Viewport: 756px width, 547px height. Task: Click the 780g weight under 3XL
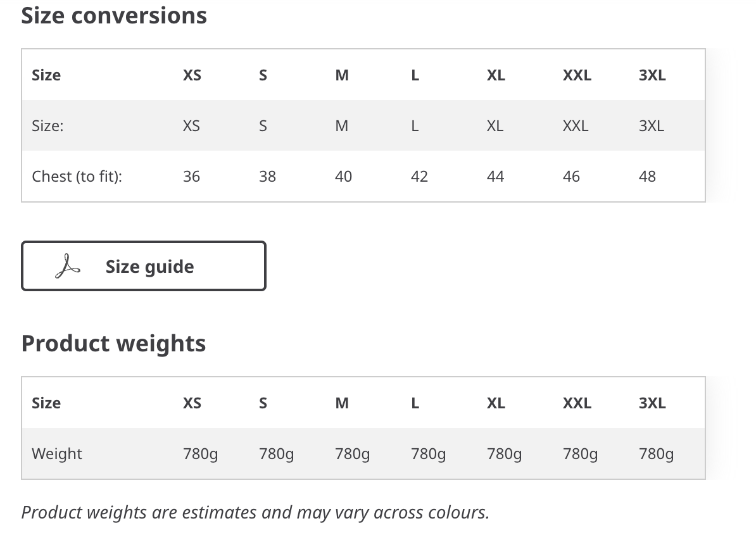pos(656,454)
